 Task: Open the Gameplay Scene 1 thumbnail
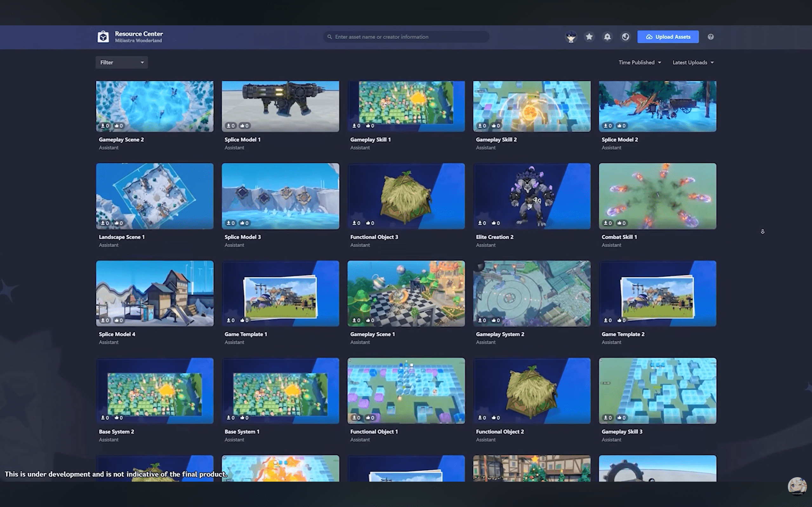pyautogui.click(x=406, y=293)
